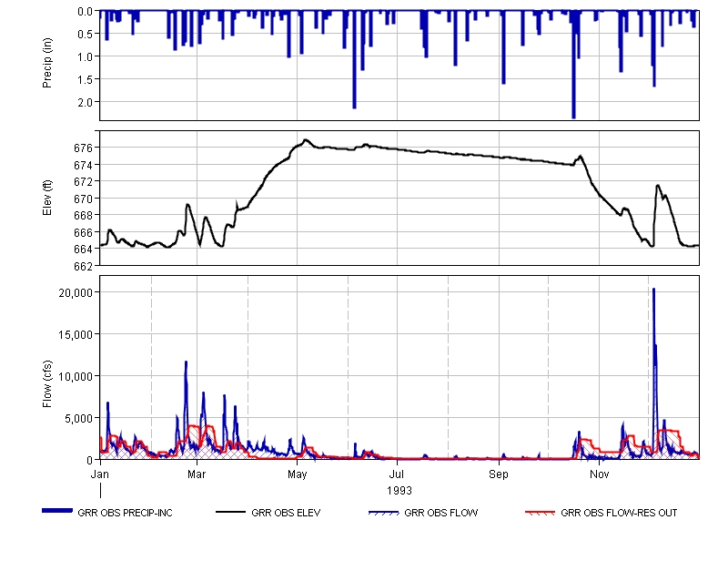Select the Jul month label

[x=397, y=474]
